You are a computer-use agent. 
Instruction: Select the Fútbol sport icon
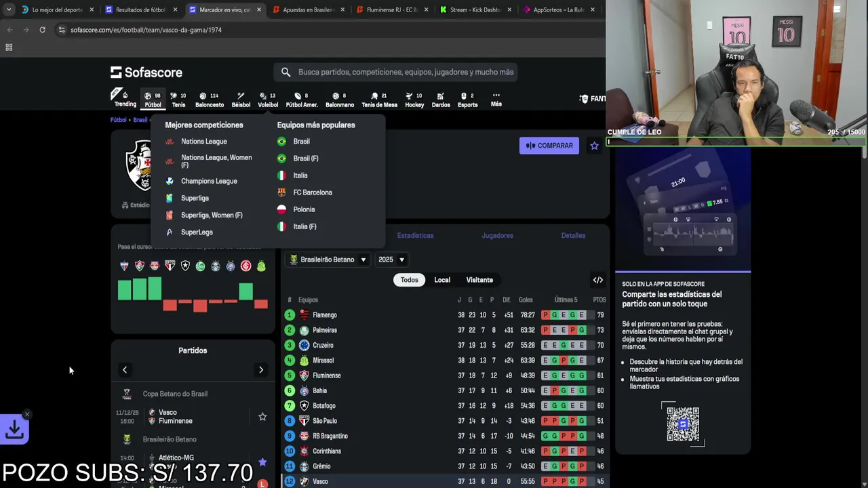coord(153,99)
